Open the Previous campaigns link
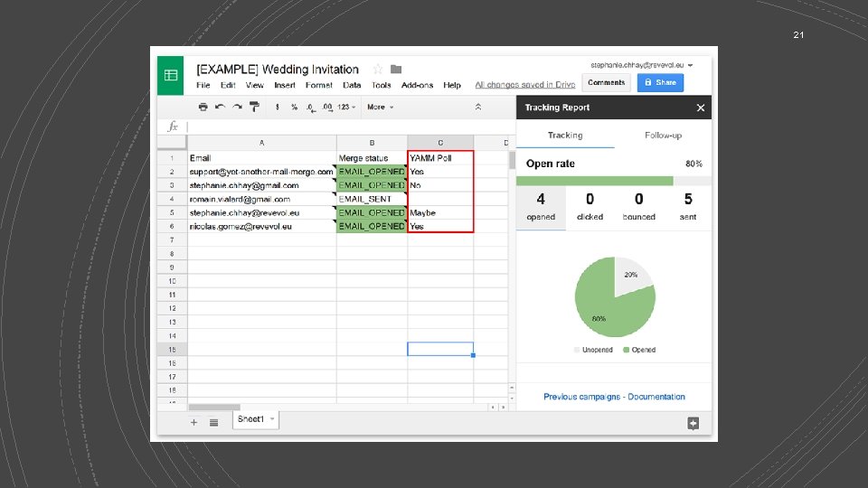The width and height of the screenshot is (868, 488). click(x=581, y=397)
